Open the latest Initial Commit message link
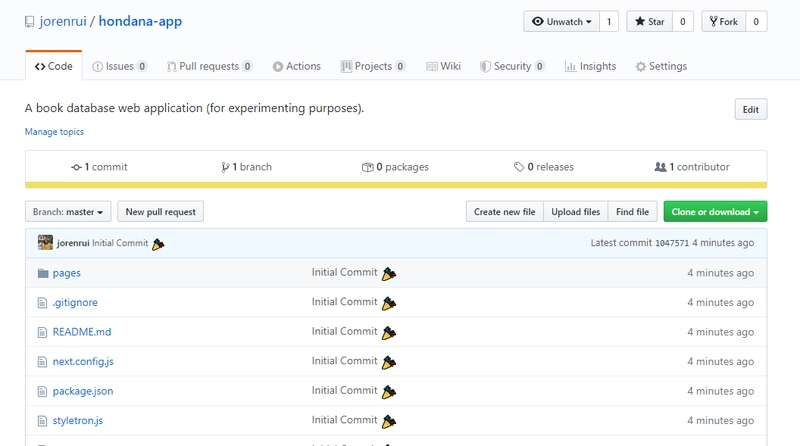Image resolution: width=800 pixels, height=446 pixels. tap(120, 243)
